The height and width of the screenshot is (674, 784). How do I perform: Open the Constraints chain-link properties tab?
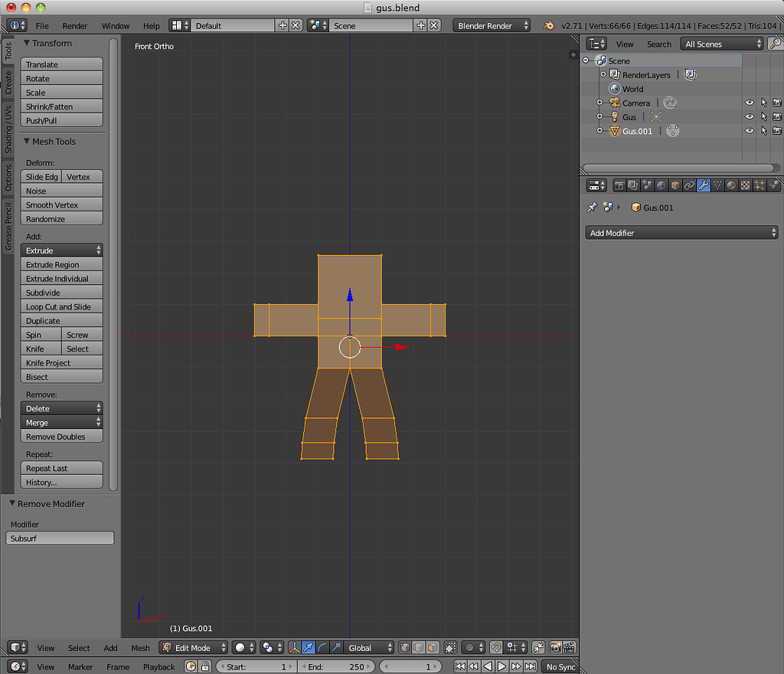689,185
